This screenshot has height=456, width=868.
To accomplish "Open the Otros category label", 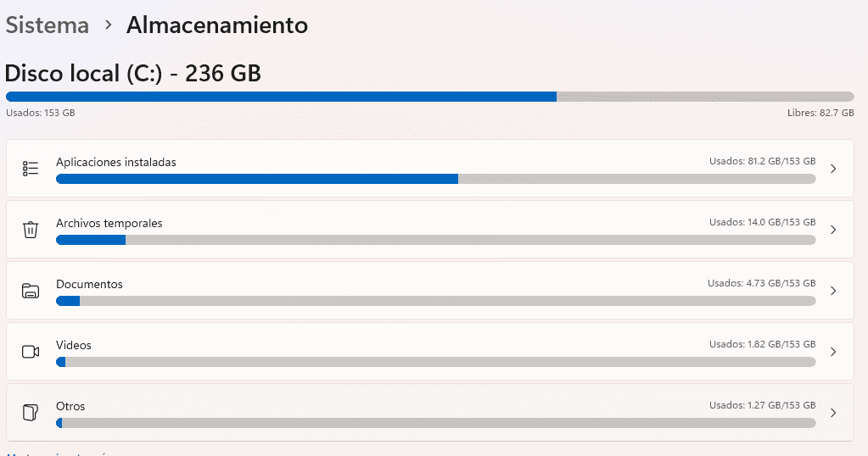I will pos(70,406).
